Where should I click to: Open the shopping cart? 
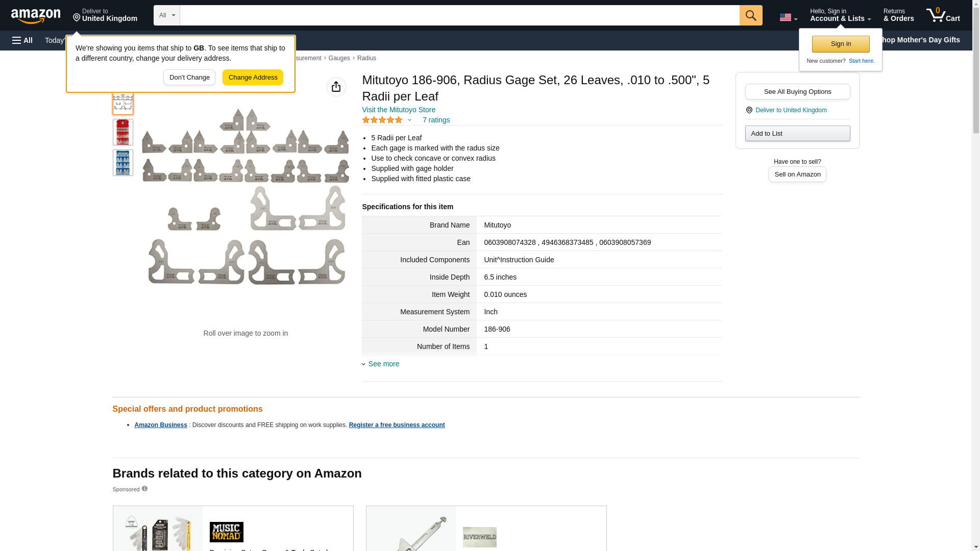[x=943, y=15]
